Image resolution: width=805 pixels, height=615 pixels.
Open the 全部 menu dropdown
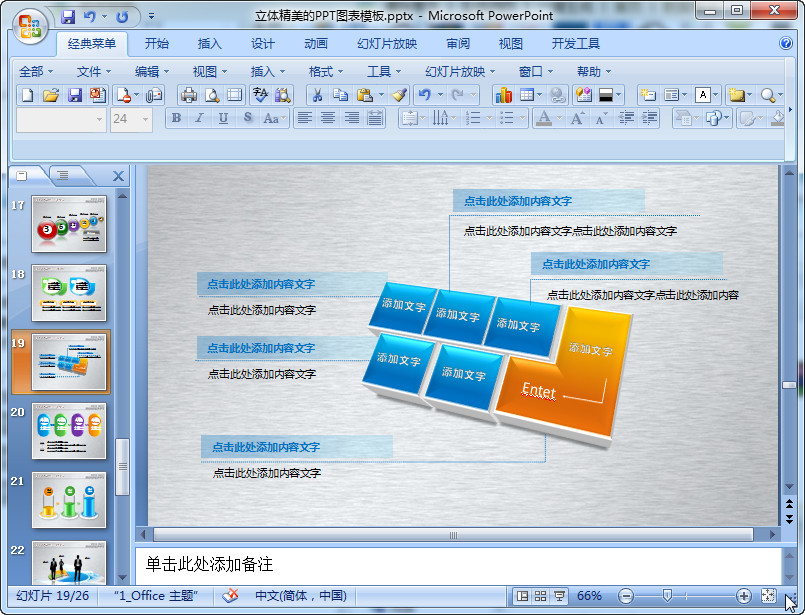click(x=35, y=71)
